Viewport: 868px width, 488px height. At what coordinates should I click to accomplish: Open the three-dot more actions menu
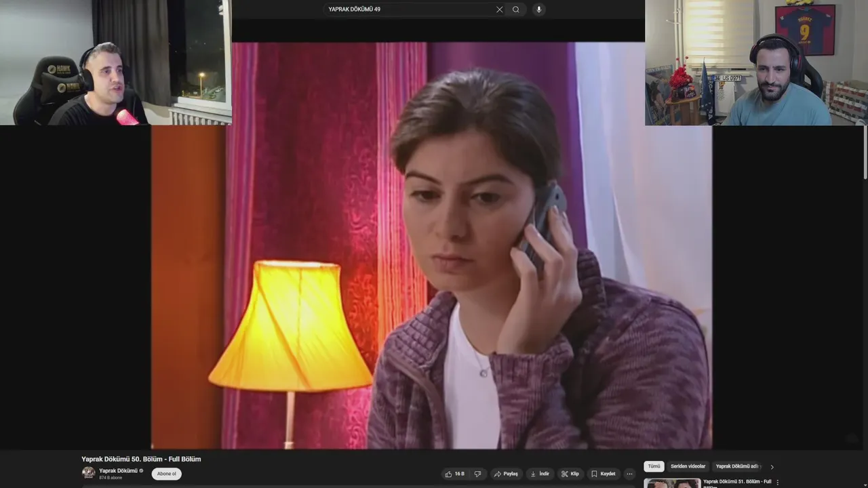tap(629, 474)
